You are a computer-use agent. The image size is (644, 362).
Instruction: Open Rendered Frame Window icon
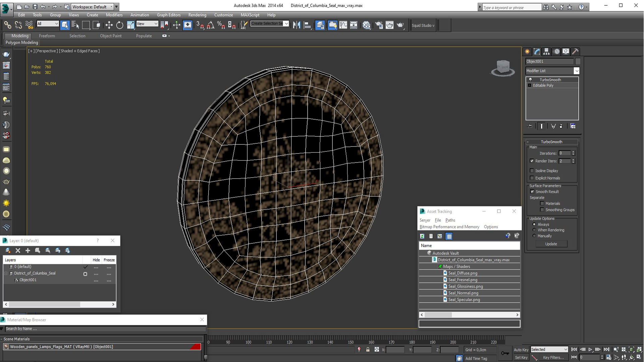click(x=389, y=25)
